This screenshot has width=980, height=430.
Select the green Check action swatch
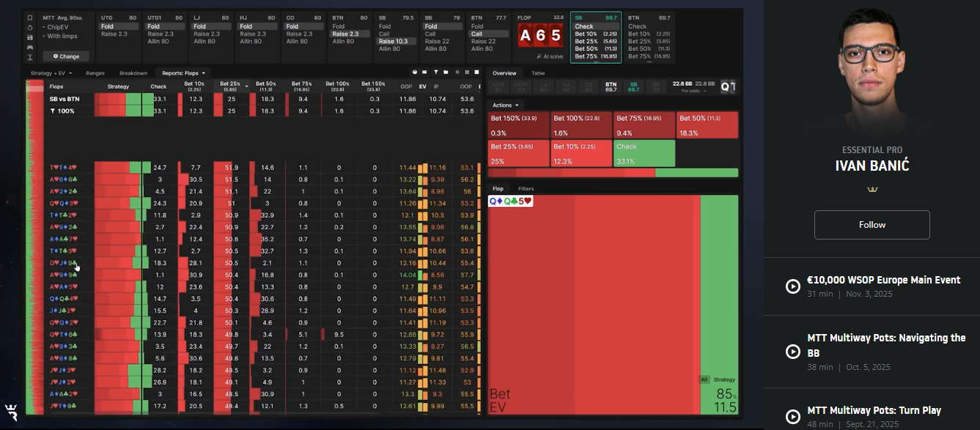click(644, 153)
